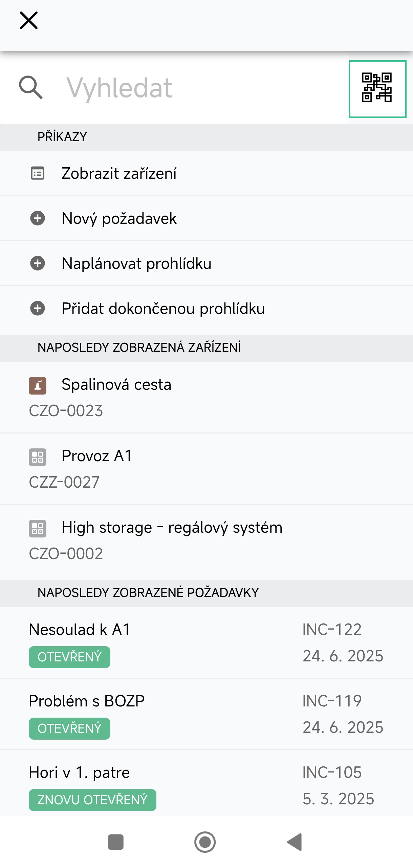The width and height of the screenshot is (413, 868).
Task: Tap the ZNOVU OTEVŘENÝ badge on INC-105
Action: coord(92,799)
